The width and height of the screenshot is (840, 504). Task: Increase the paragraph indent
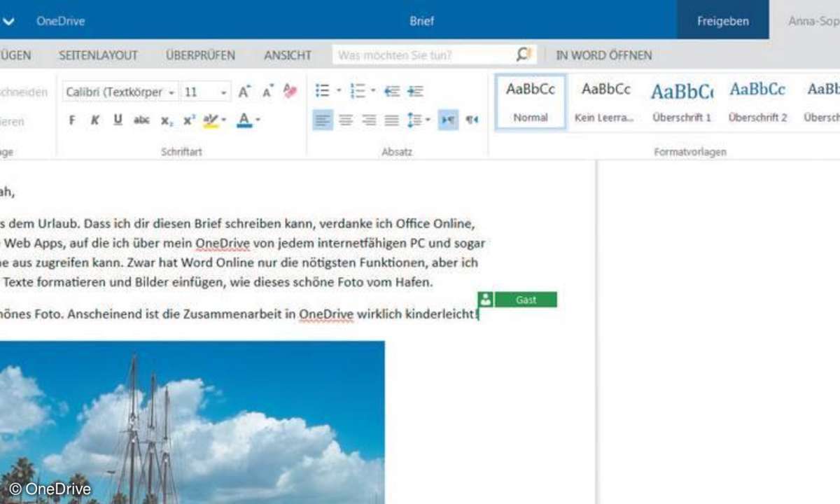pyautogui.click(x=416, y=91)
